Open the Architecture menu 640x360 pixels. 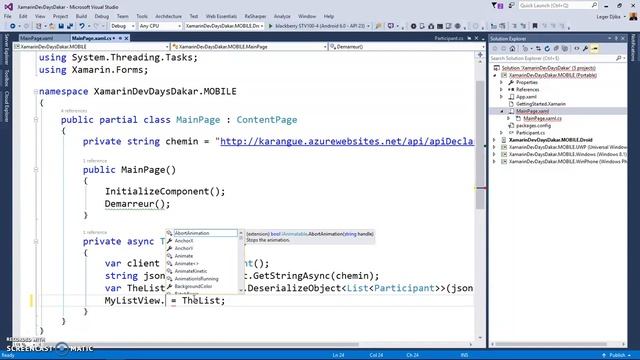click(x=168, y=16)
